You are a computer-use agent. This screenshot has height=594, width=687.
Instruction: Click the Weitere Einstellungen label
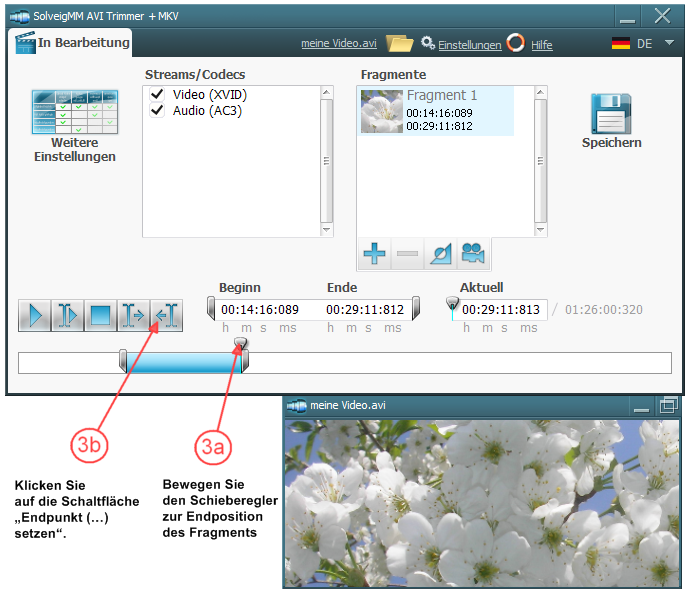pyautogui.click(x=75, y=150)
